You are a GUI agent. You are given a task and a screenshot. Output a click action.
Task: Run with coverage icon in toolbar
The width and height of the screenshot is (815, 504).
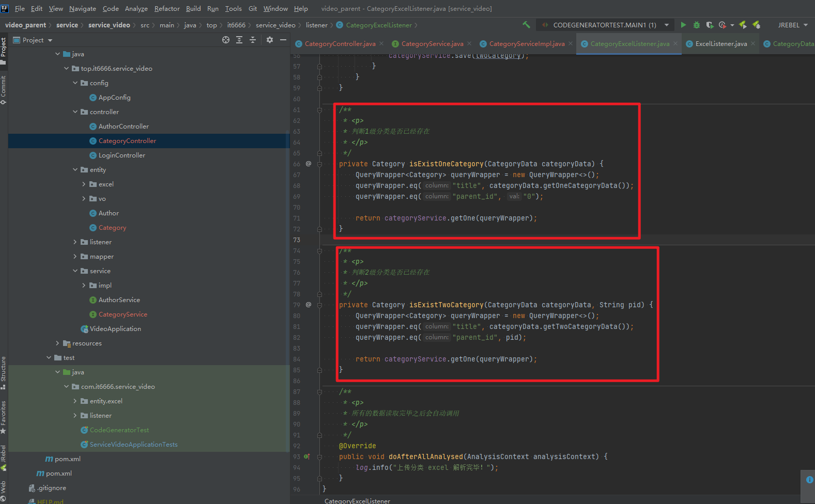click(710, 25)
